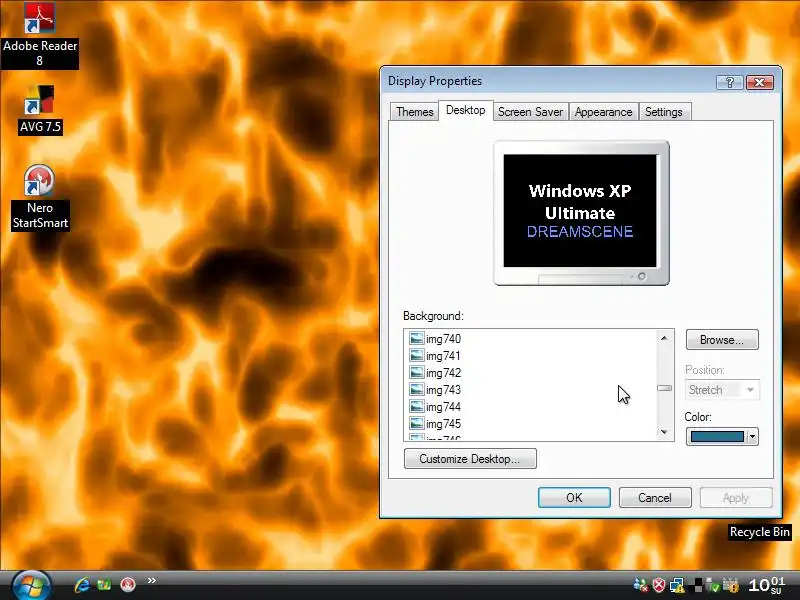Expand quick launch overflow chevron
This screenshot has height=600, width=800.
coord(152,580)
